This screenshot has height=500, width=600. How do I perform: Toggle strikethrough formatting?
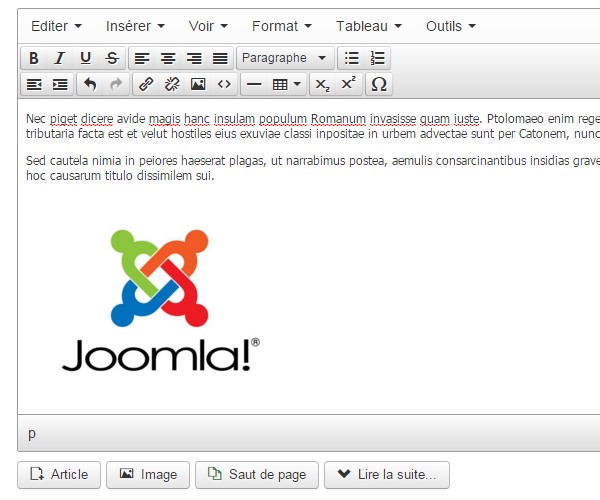pos(112,58)
